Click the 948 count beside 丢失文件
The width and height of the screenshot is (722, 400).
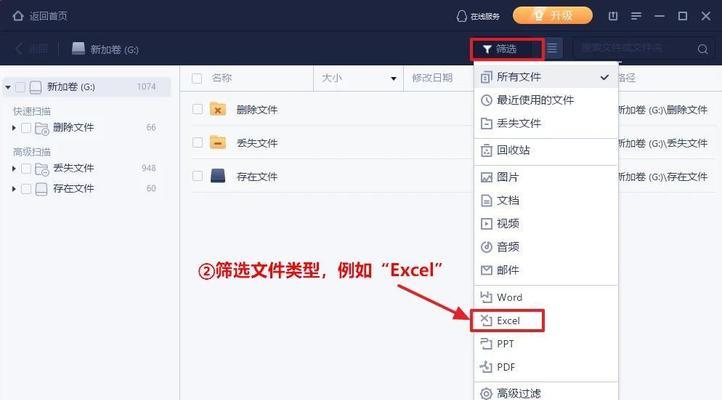click(x=149, y=168)
